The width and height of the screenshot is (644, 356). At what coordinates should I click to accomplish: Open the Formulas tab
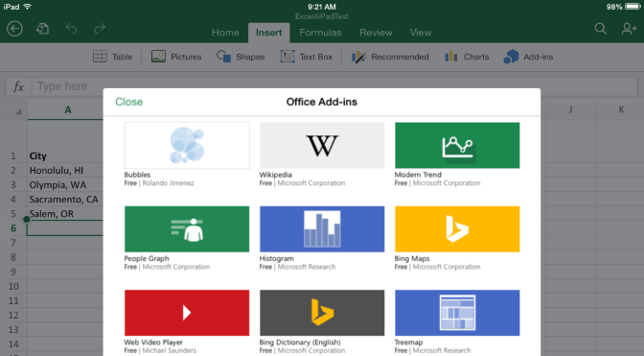pyautogui.click(x=320, y=33)
